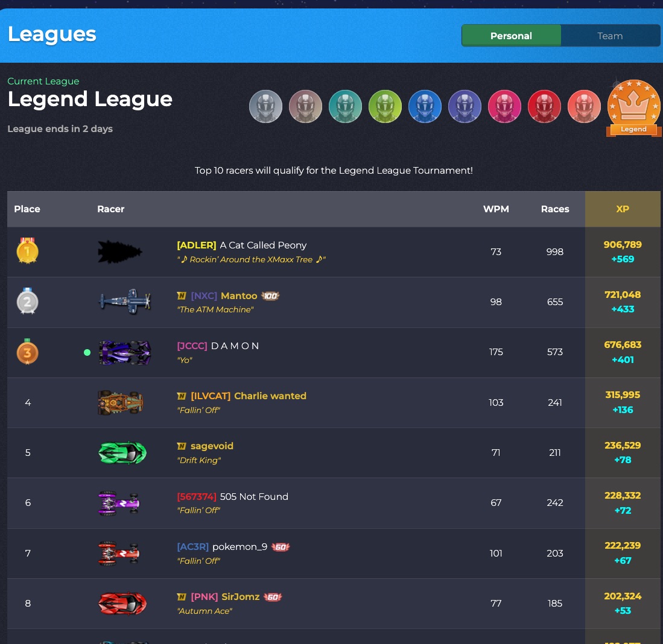Image resolution: width=663 pixels, height=644 pixels.
Task: Click Charlie wanted's orange car thumbnail
Action: tap(121, 402)
